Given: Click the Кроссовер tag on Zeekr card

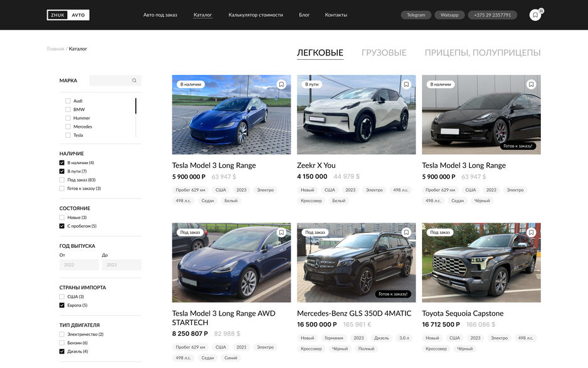Looking at the screenshot, I should click(x=311, y=201).
